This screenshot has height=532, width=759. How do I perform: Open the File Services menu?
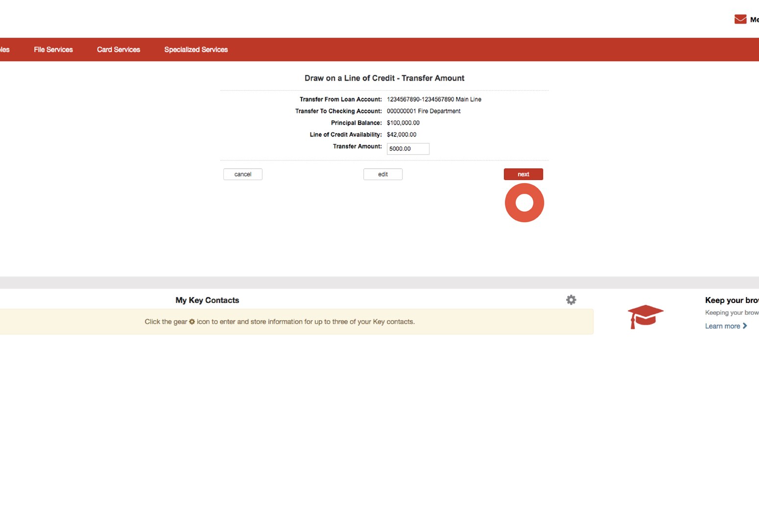tap(53, 49)
